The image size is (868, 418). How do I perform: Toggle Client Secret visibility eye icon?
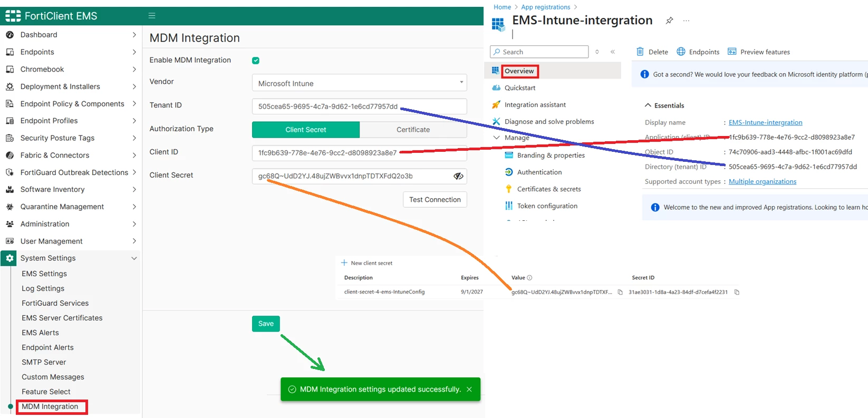tap(458, 176)
